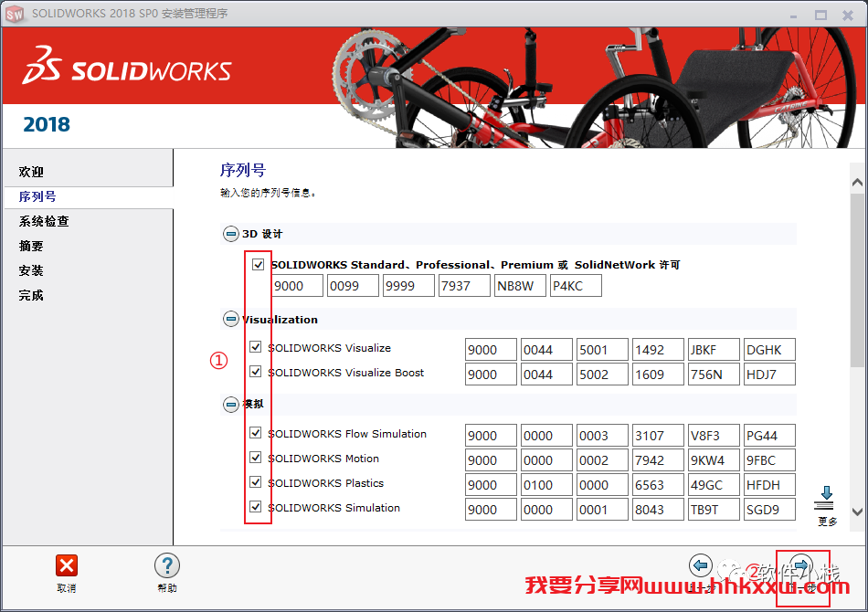Image resolution: width=868 pixels, height=612 pixels.
Task: Click Visualize serial field JBKF
Action: (x=715, y=350)
